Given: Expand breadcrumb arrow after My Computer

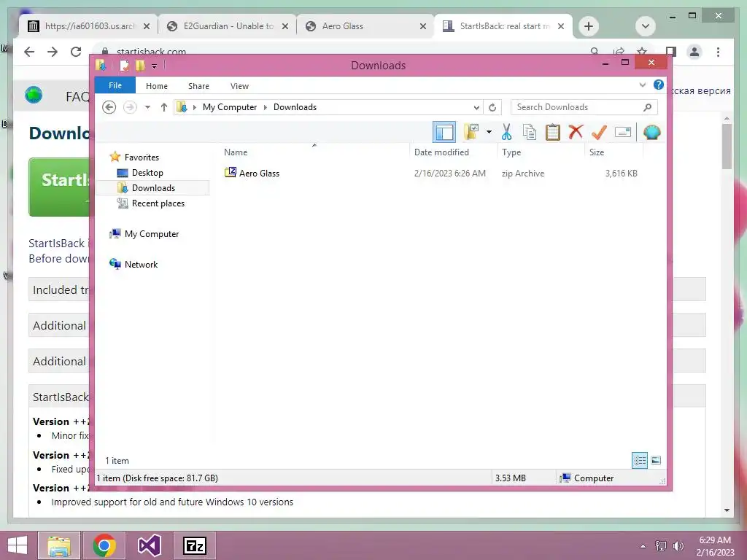Looking at the screenshot, I should tap(266, 107).
